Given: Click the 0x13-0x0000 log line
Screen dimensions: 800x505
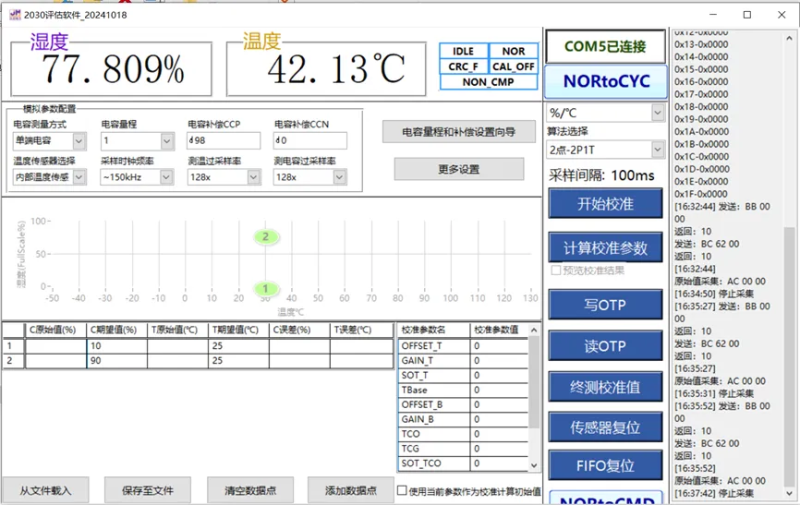Looking at the screenshot, I should [x=701, y=44].
